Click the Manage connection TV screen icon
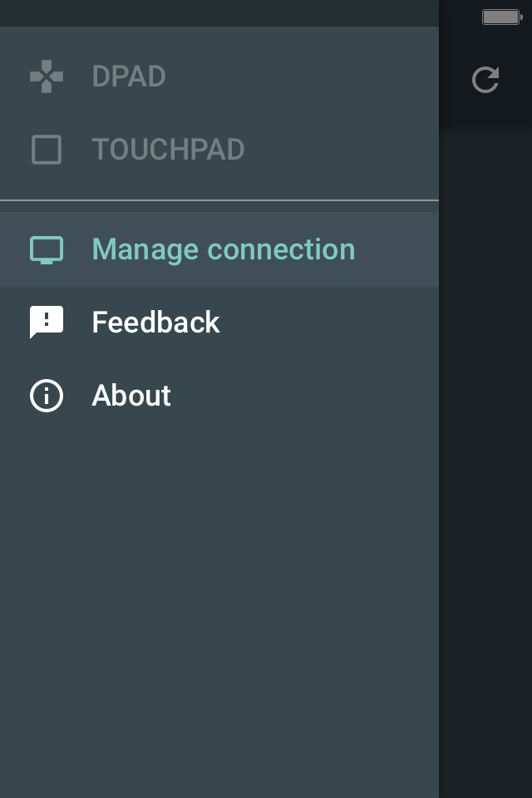The image size is (532, 798). point(47,250)
